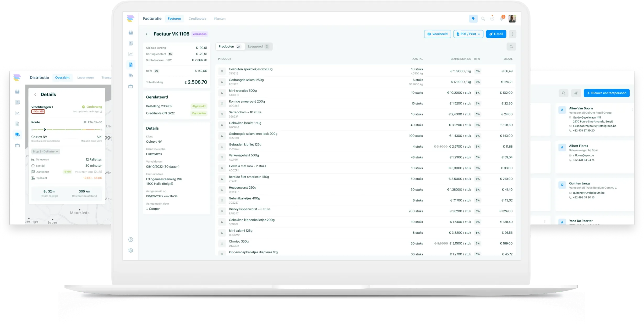
Task: Expand the Stop 3 - Delhaize dropdown
Action: [46, 152]
